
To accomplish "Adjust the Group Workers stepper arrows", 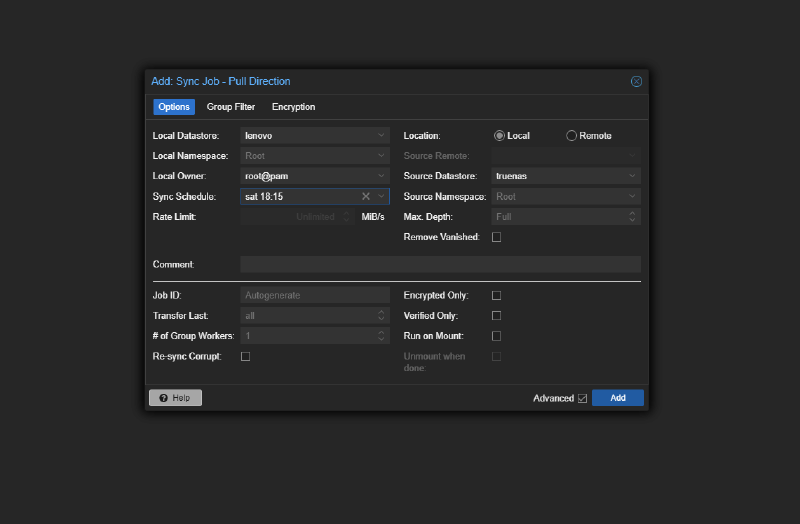I will click(381, 336).
